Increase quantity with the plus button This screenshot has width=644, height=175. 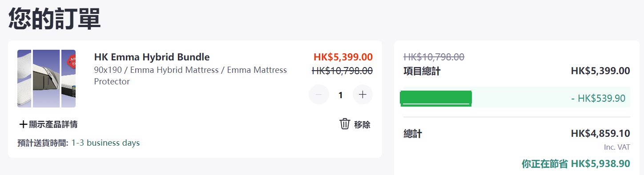point(362,95)
